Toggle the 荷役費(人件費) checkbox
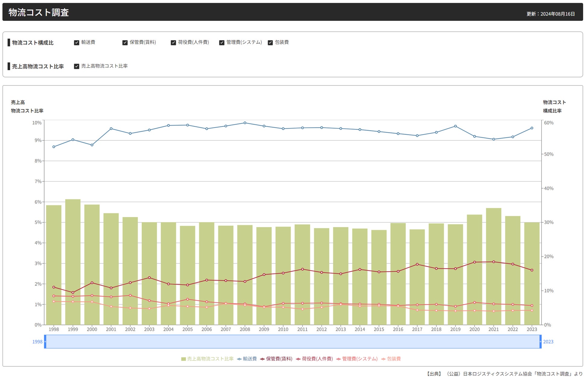The width and height of the screenshot is (588, 380). click(173, 42)
